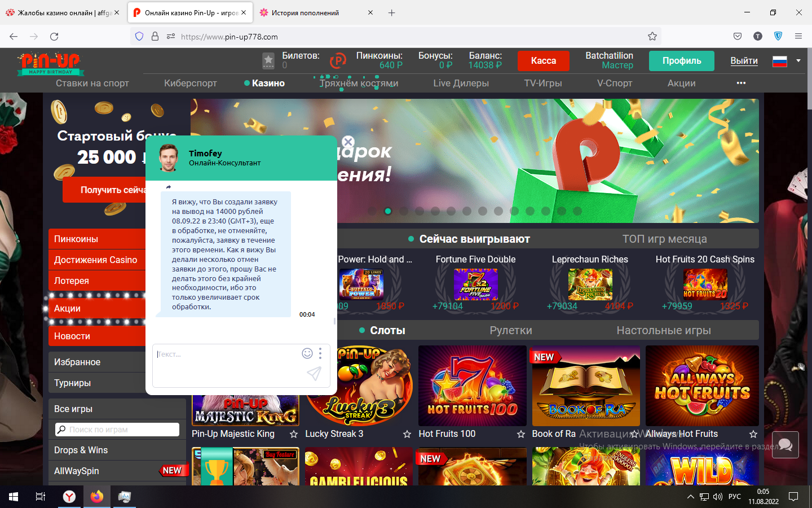Show hidden system tray icons
The image size is (812, 508).
690,497
